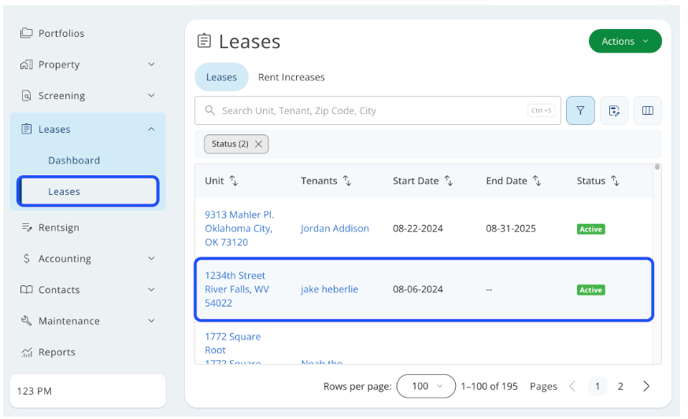This screenshot has width=688, height=419.
Task: Sort by Status column arrows
Action: pyautogui.click(x=615, y=181)
